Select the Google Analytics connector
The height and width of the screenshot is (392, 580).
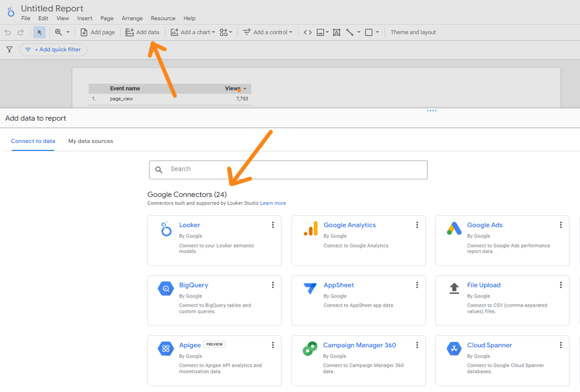click(358, 241)
